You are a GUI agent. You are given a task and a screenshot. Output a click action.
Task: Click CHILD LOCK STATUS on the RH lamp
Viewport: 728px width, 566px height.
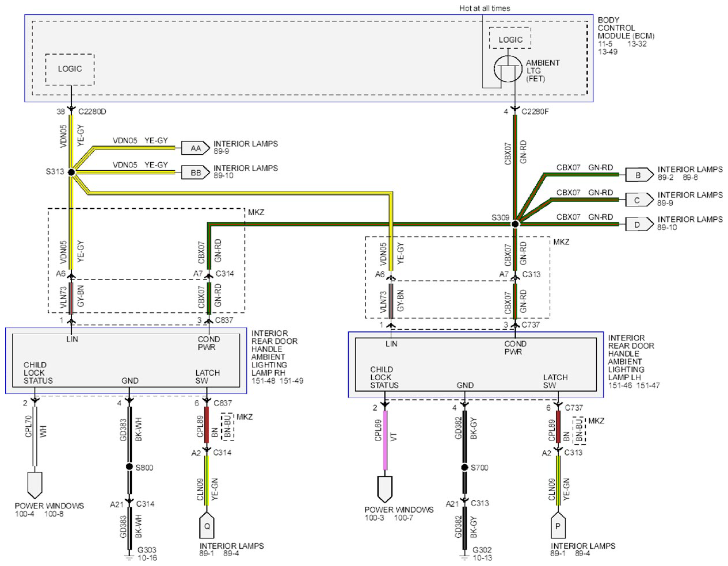pyautogui.click(x=38, y=373)
